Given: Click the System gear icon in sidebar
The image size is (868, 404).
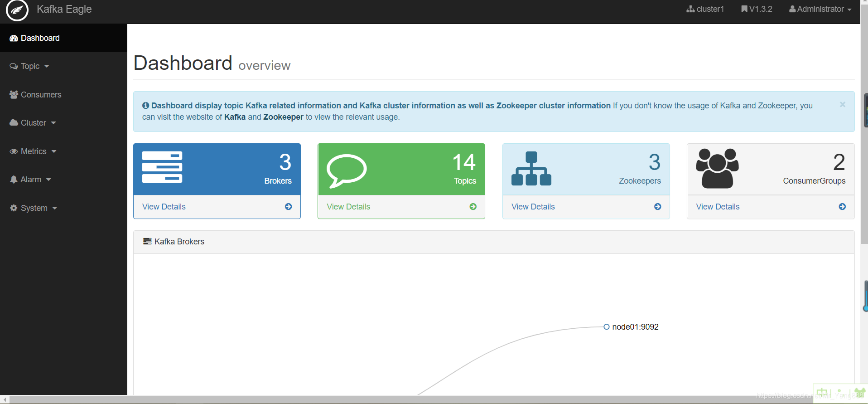Looking at the screenshot, I should pos(14,208).
